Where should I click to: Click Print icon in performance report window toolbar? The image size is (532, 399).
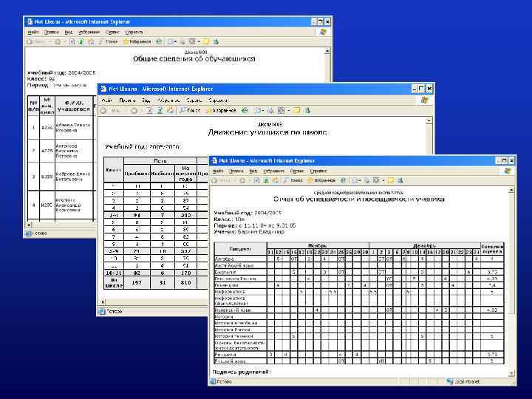tap(368, 180)
